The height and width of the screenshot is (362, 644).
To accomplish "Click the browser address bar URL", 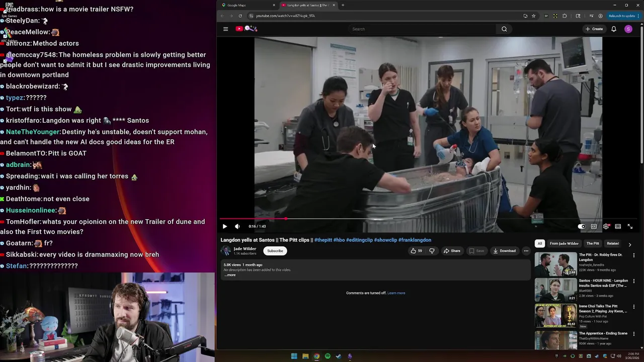I will 285,16.
